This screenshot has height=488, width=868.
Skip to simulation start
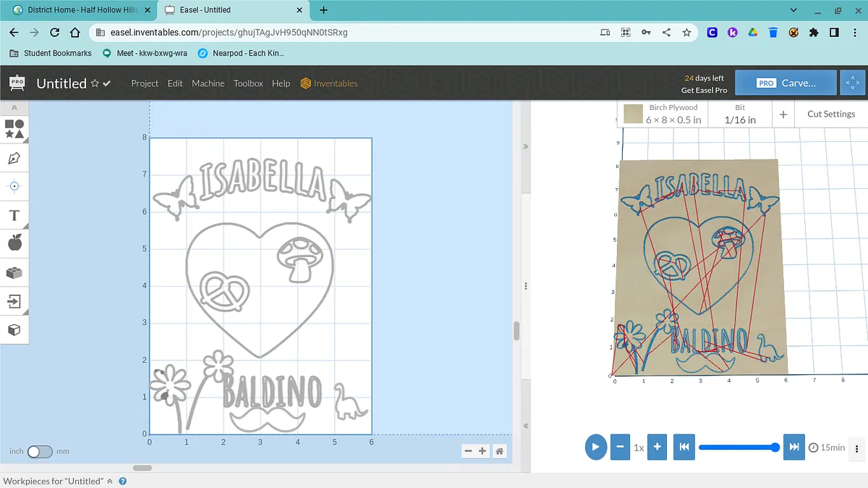point(684,447)
